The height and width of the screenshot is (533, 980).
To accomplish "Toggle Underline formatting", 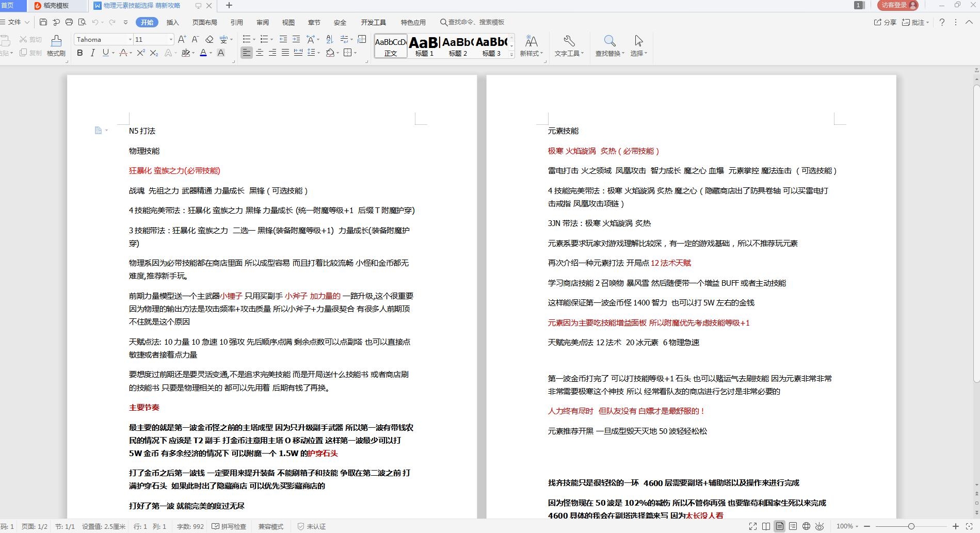I will coord(105,53).
